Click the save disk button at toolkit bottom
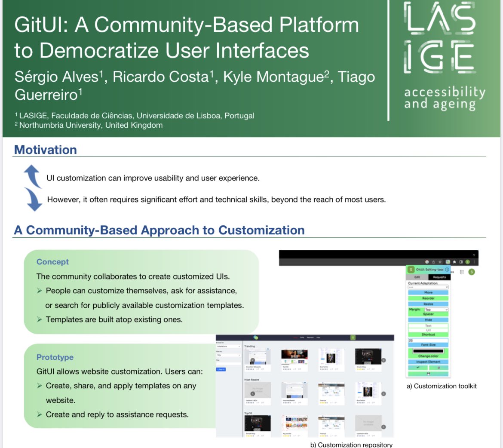The width and height of the screenshot is (503, 448). pos(428,374)
